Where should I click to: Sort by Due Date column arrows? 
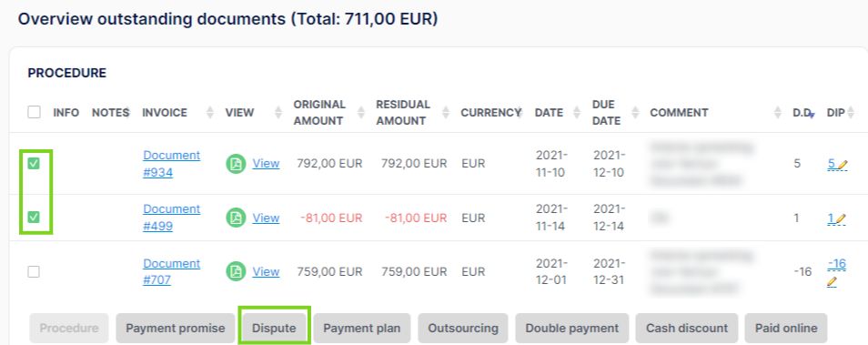coord(635,112)
